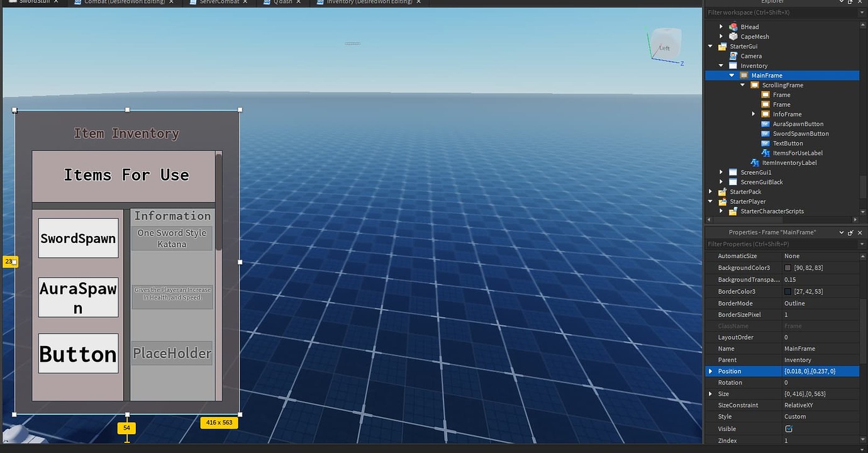
Task: Select ScreenGui1 in Explorer
Action: (755, 172)
